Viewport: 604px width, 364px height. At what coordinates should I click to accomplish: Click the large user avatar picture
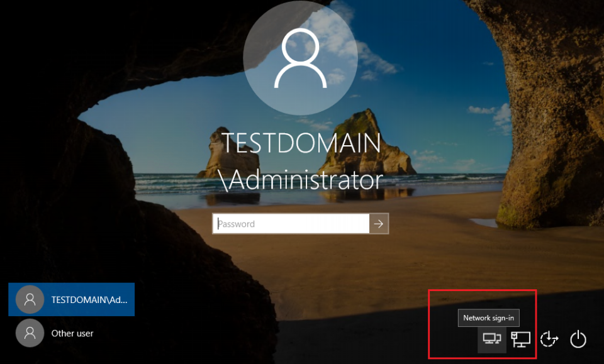(301, 58)
